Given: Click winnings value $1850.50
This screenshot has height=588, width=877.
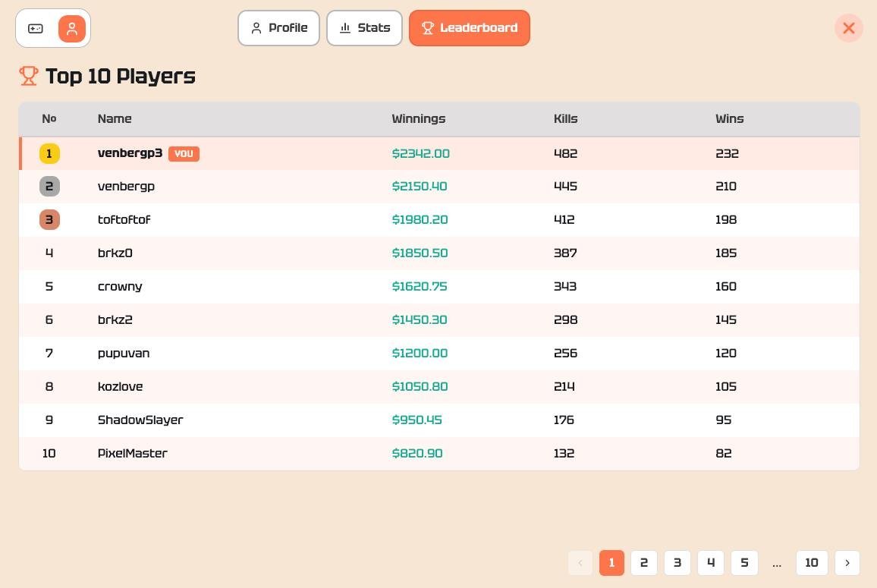Looking at the screenshot, I should 420,253.
